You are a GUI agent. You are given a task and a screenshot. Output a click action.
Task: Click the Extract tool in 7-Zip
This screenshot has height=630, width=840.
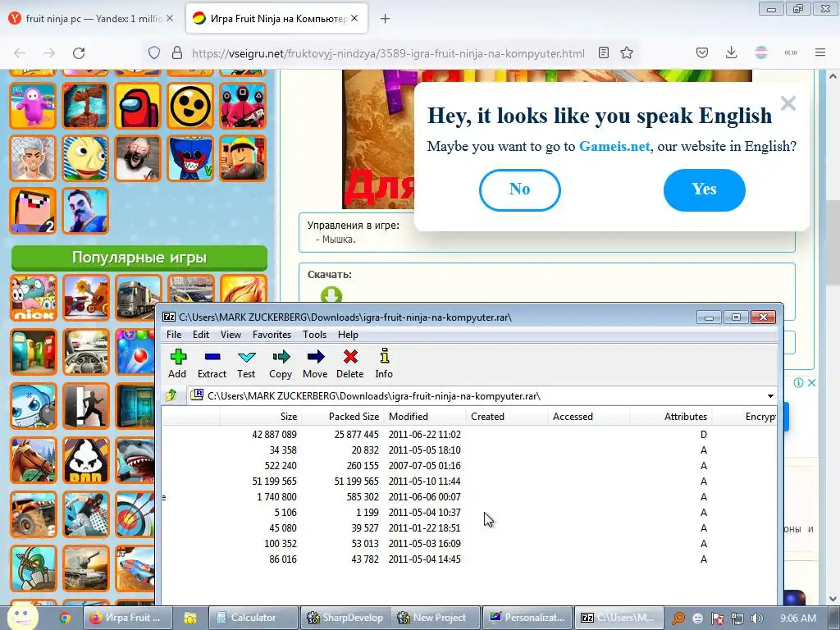coord(212,364)
